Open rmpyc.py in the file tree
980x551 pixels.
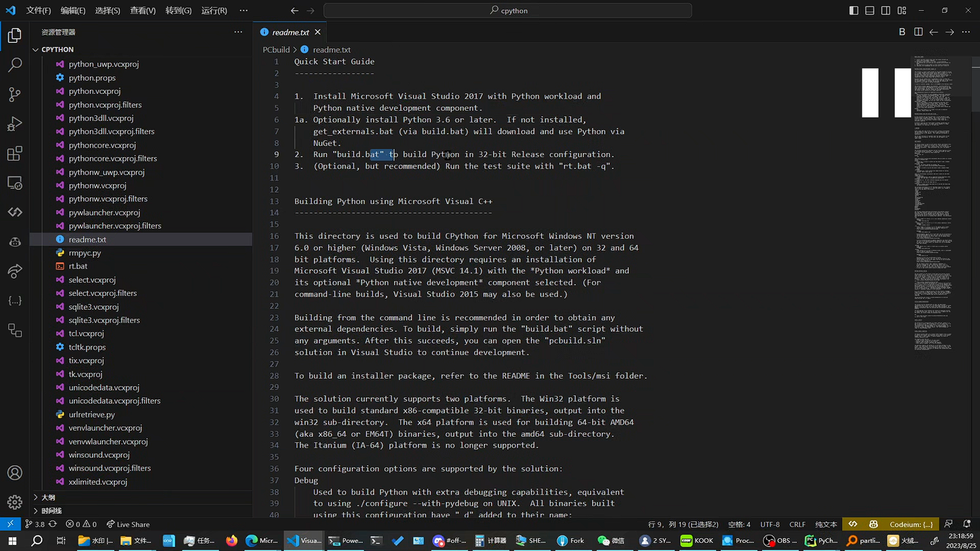85,253
